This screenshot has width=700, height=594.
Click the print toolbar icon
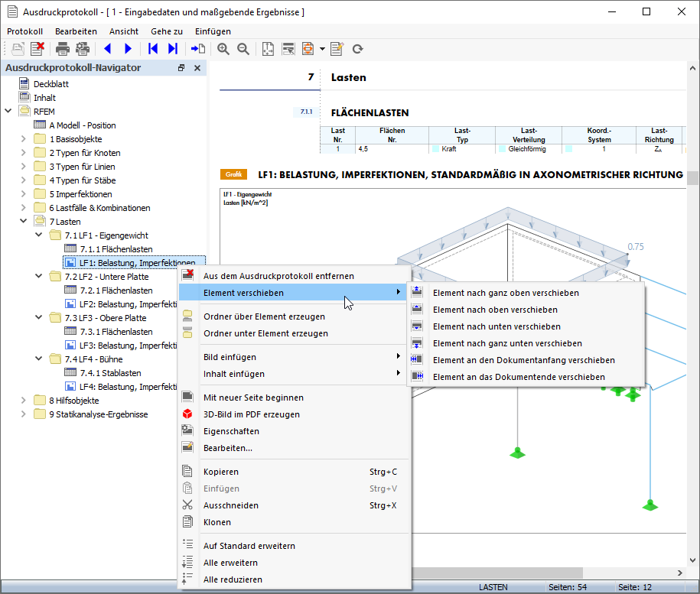coord(63,49)
